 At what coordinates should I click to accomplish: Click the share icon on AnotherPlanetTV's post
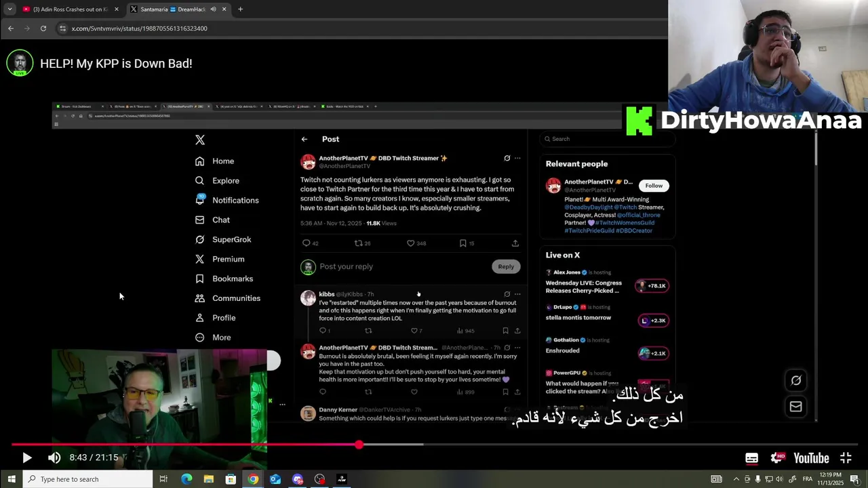click(515, 243)
